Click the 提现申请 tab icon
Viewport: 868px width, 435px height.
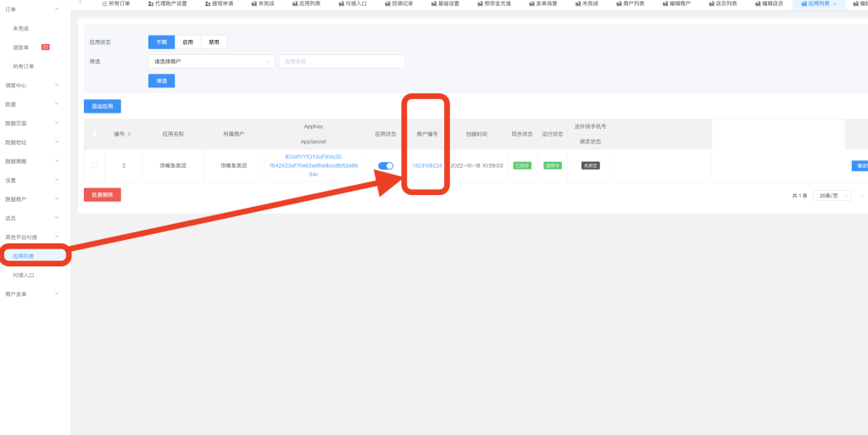click(208, 3)
